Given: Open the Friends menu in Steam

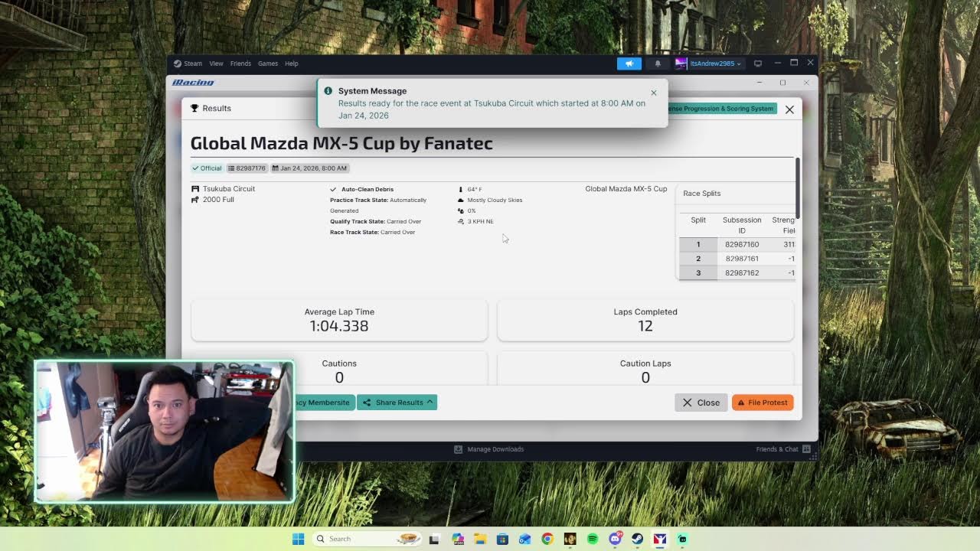Looking at the screenshot, I should pyautogui.click(x=240, y=64).
